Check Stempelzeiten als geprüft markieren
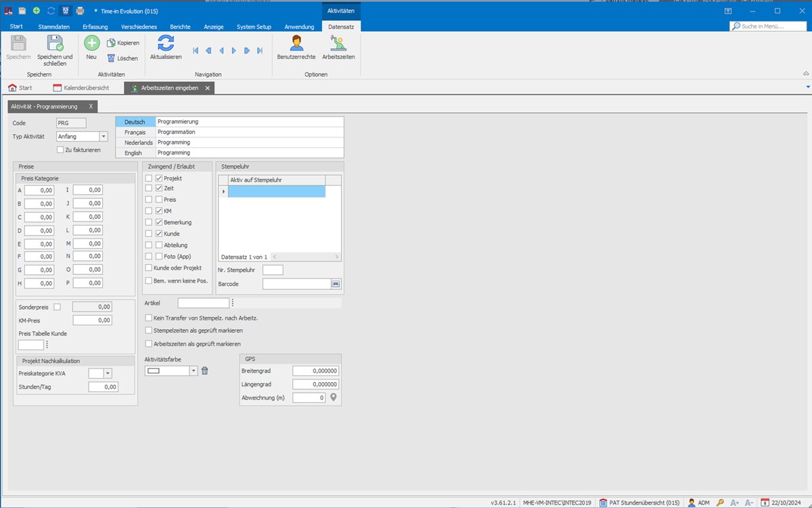 [149, 331]
